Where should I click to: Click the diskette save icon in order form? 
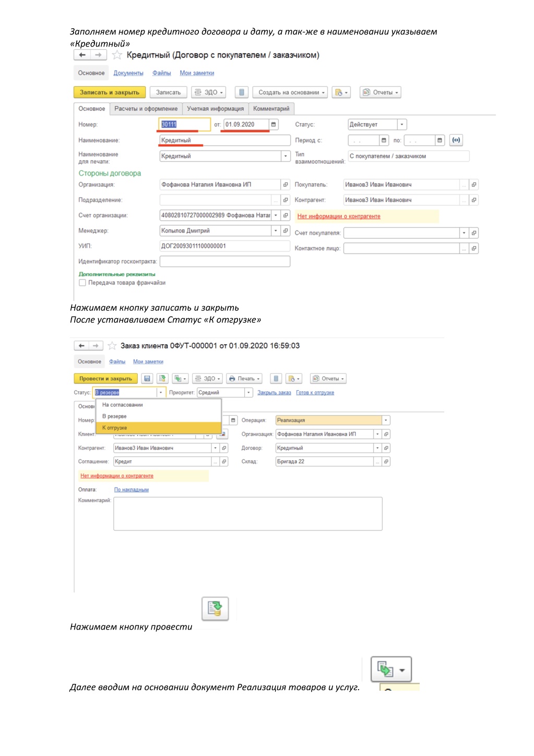click(147, 378)
